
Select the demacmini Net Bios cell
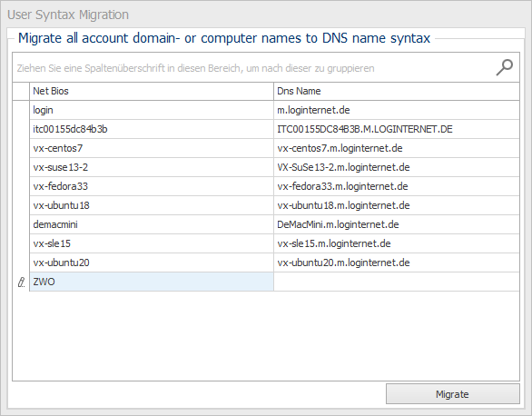(x=152, y=224)
